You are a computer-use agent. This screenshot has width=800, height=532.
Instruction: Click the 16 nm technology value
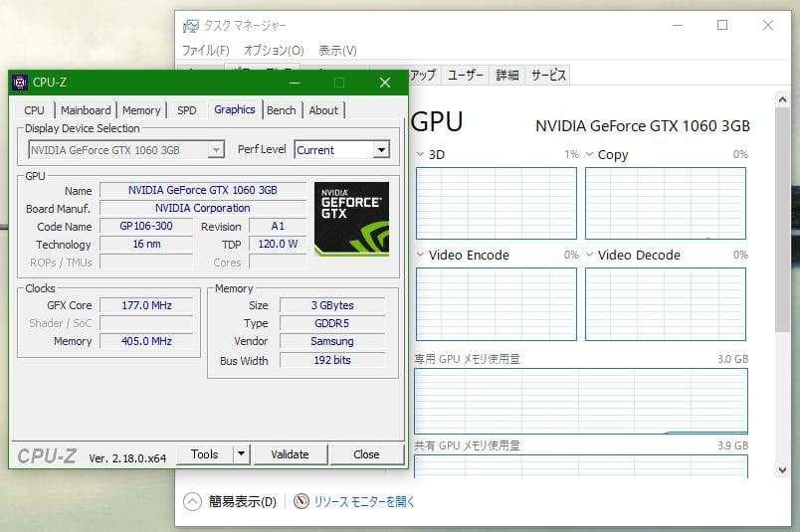click(x=146, y=245)
